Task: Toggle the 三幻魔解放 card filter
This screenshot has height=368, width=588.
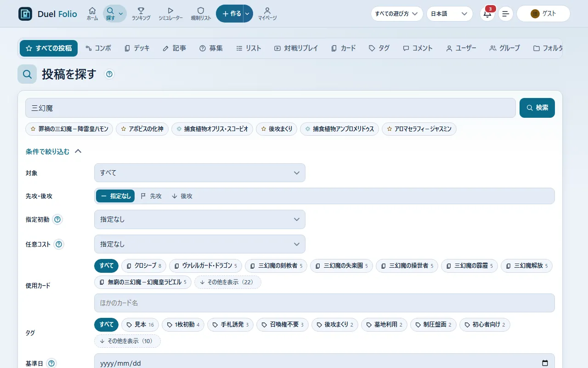Action: (x=526, y=266)
